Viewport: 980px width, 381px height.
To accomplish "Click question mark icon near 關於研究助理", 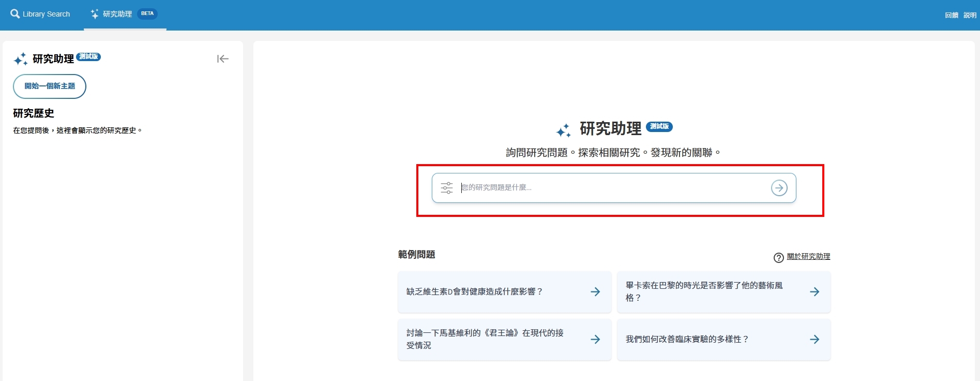I will point(778,257).
